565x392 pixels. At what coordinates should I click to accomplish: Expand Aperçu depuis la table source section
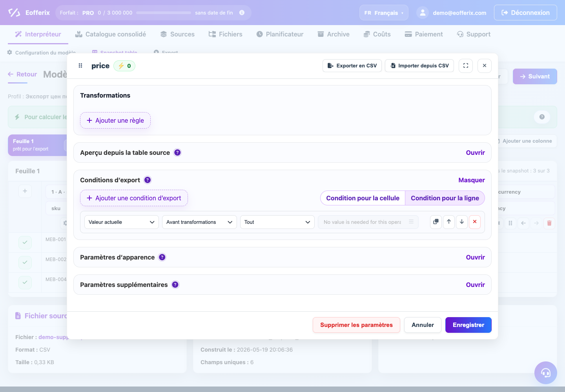coord(475,152)
